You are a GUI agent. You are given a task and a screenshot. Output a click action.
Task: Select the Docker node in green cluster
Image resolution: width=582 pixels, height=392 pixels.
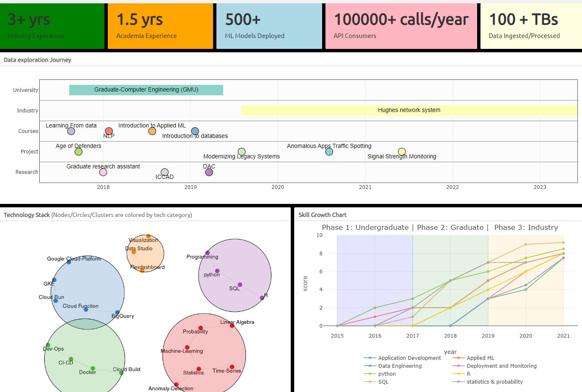coord(93,369)
